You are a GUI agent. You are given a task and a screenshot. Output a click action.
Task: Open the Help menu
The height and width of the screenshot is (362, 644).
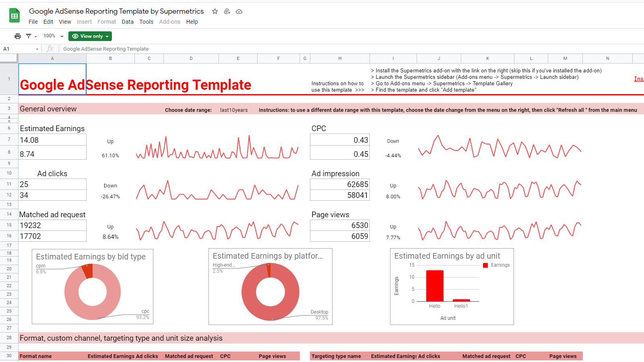click(192, 22)
